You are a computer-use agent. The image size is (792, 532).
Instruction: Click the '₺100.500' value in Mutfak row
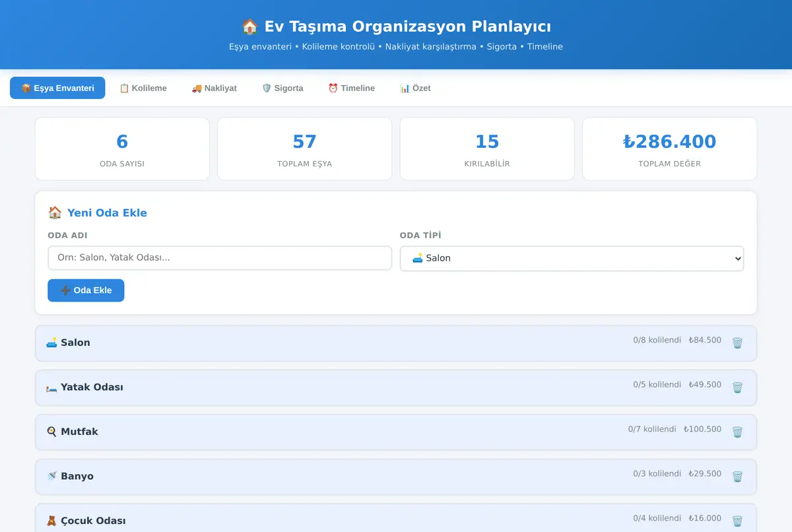pyautogui.click(x=702, y=429)
